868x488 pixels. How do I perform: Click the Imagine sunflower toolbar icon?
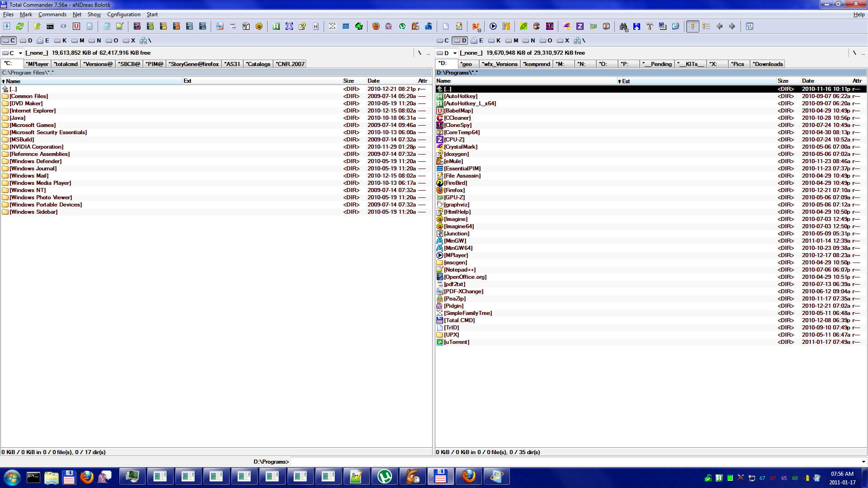(x=259, y=26)
